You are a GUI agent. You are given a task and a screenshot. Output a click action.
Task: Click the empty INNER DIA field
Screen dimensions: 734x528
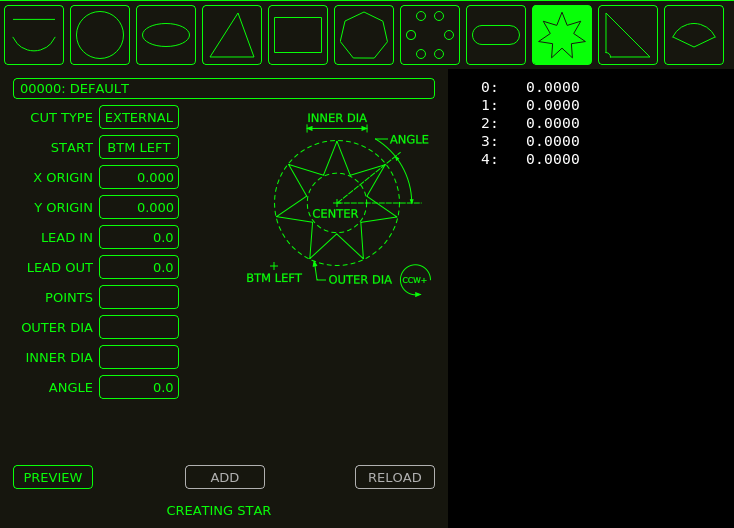click(x=139, y=357)
